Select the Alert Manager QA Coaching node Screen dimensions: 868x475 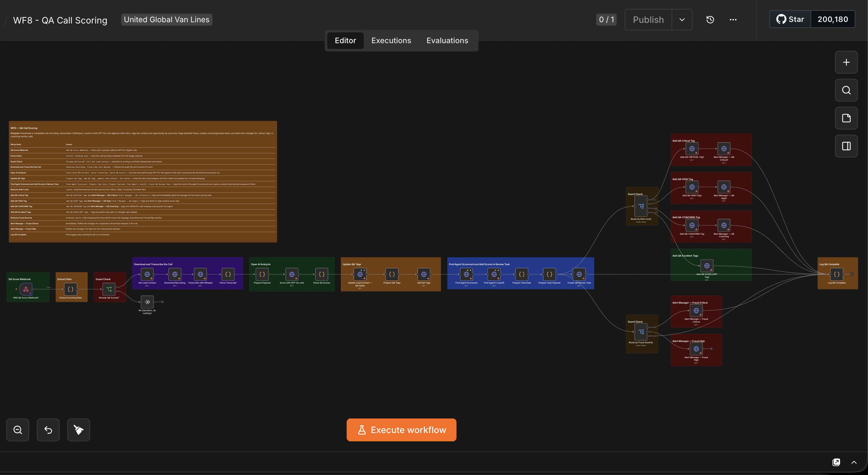click(x=724, y=225)
